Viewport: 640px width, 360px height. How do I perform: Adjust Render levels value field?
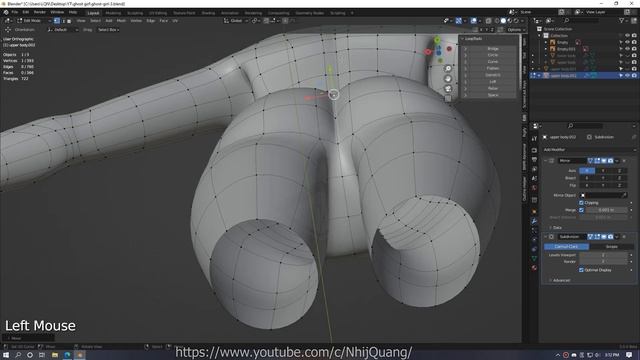click(x=603, y=262)
